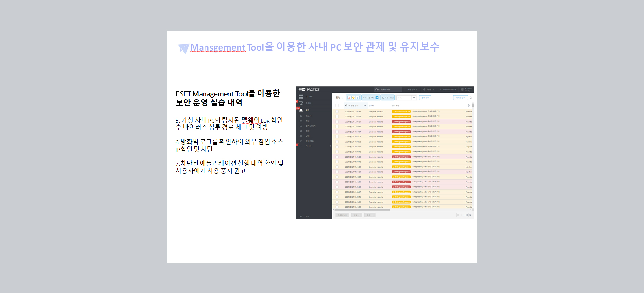Open the Resolve dropdown button at bottom
Viewport: 644px width, 293px height.
tap(357, 215)
